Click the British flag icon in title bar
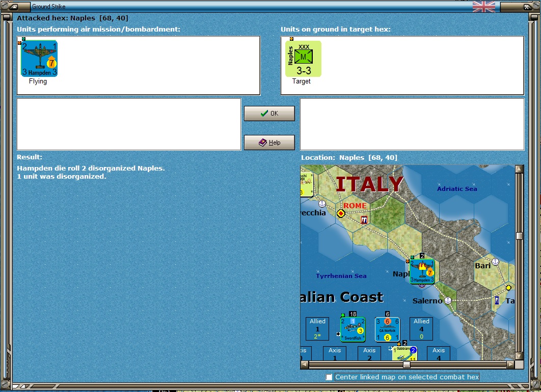This screenshot has height=392, width=541. click(x=484, y=6)
